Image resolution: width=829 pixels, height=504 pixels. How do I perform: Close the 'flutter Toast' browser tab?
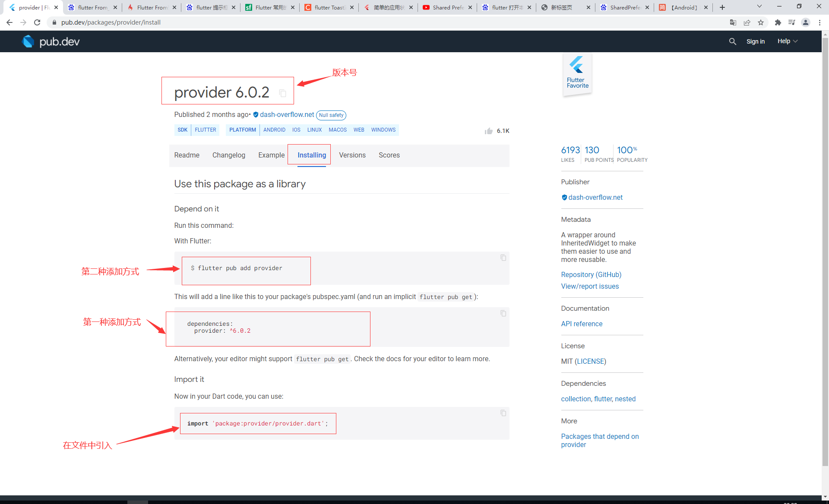pos(352,7)
